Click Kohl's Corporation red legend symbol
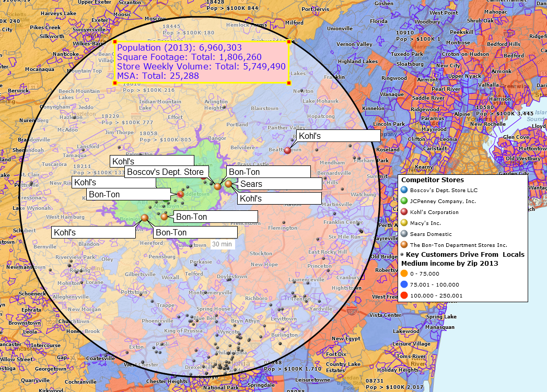The image size is (547, 392). click(404, 212)
